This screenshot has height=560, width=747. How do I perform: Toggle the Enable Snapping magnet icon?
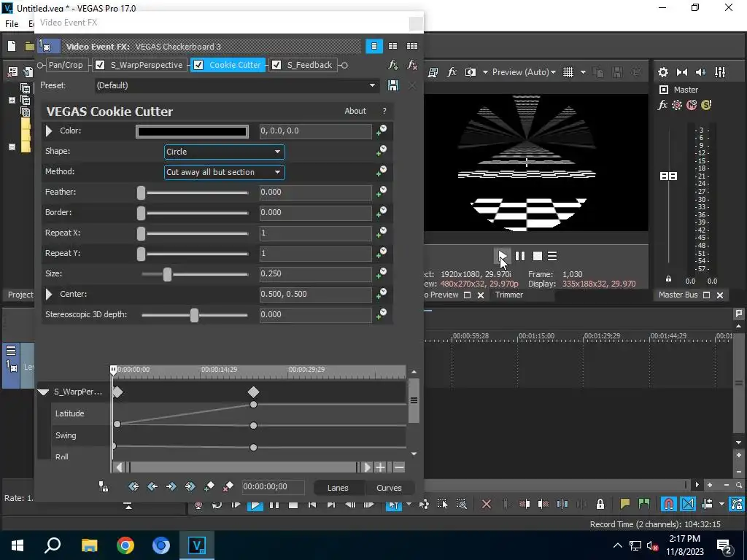[x=669, y=504]
